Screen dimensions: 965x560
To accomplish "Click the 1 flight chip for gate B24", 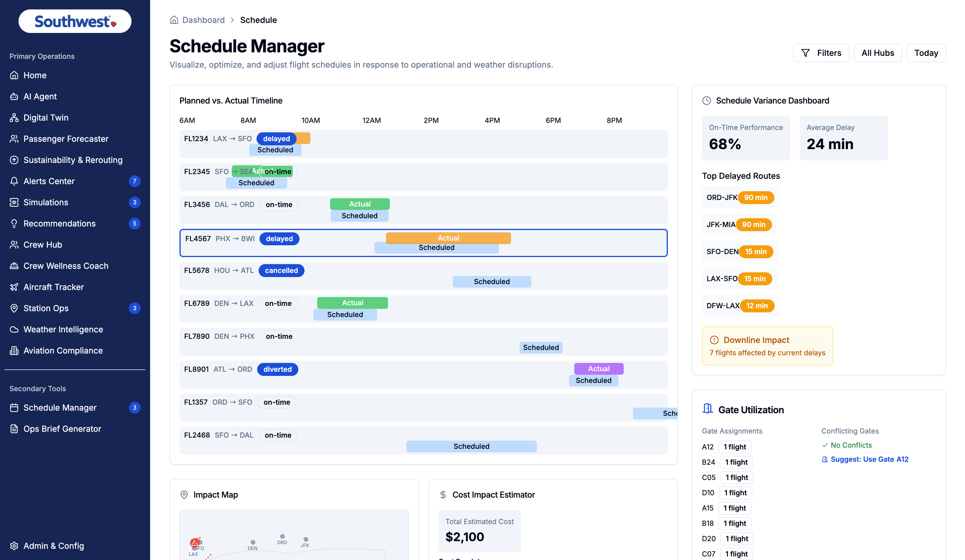I will coord(736,462).
